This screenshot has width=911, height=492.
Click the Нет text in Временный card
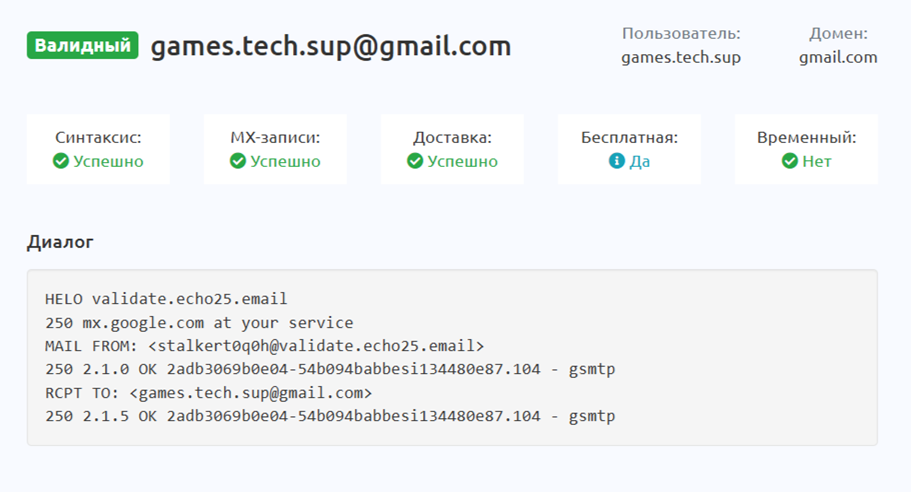pyautogui.click(x=817, y=161)
